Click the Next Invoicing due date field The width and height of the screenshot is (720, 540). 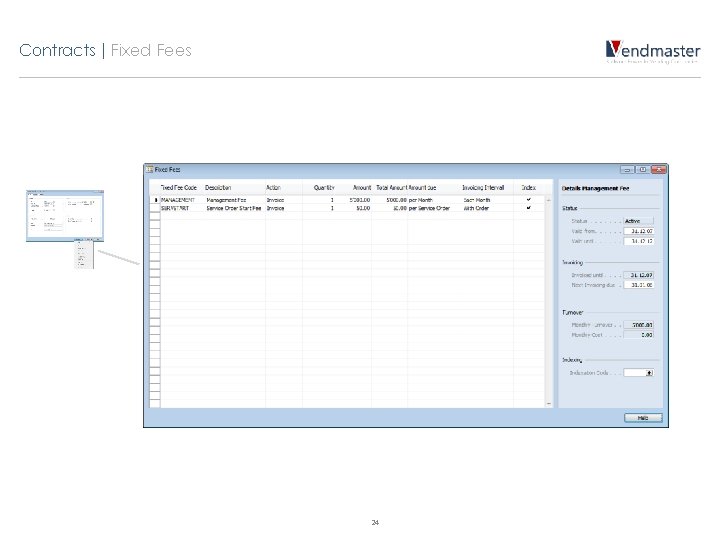click(x=638, y=285)
